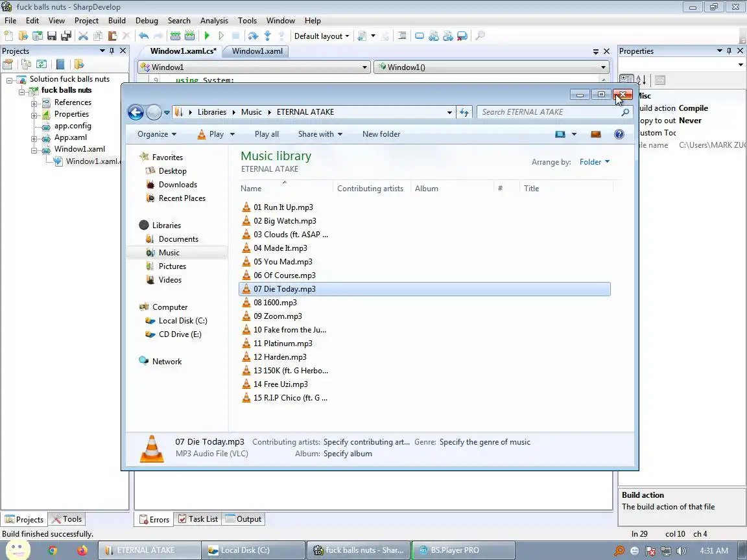Click the Build solution toolbar icon
The width and height of the screenshot is (747, 560).
[x=175, y=36]
